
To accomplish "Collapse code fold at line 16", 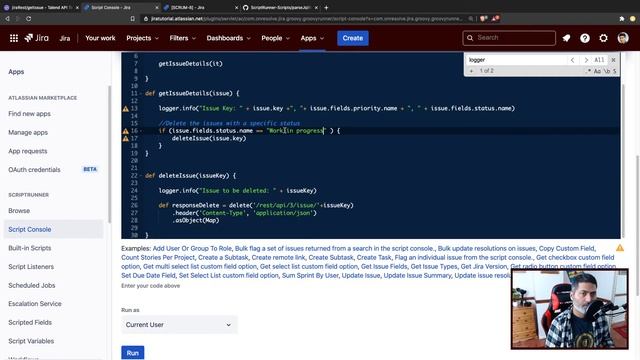I will [141, 131].
